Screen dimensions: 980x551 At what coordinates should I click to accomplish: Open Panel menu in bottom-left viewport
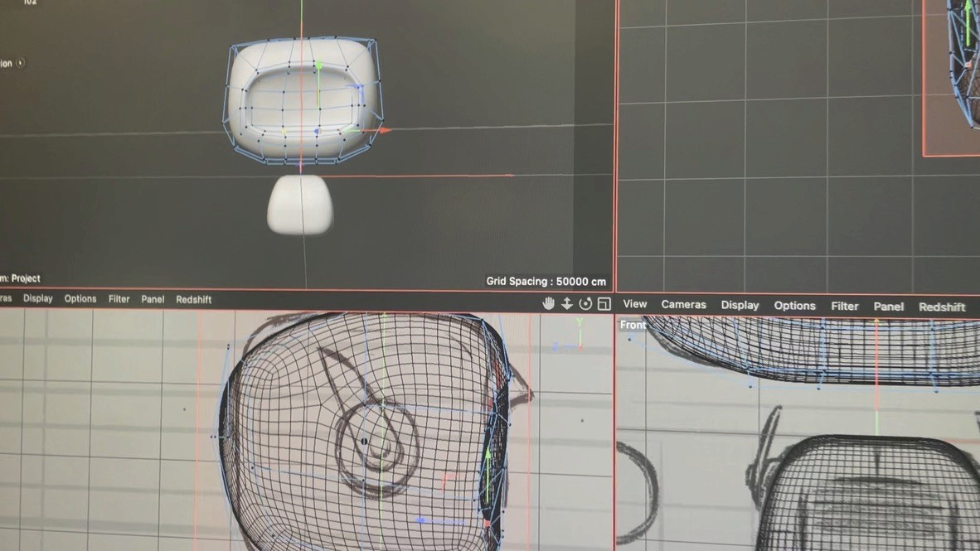pyautogui.click(x=153, y=299)
